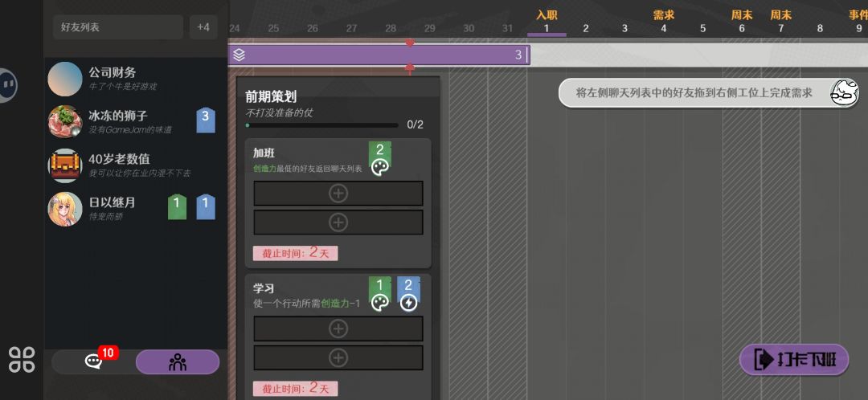Click the robot face icon on left edge
The height and width of the screenshot is (400, 868).
pyautogui.click(x=8, y=86)
